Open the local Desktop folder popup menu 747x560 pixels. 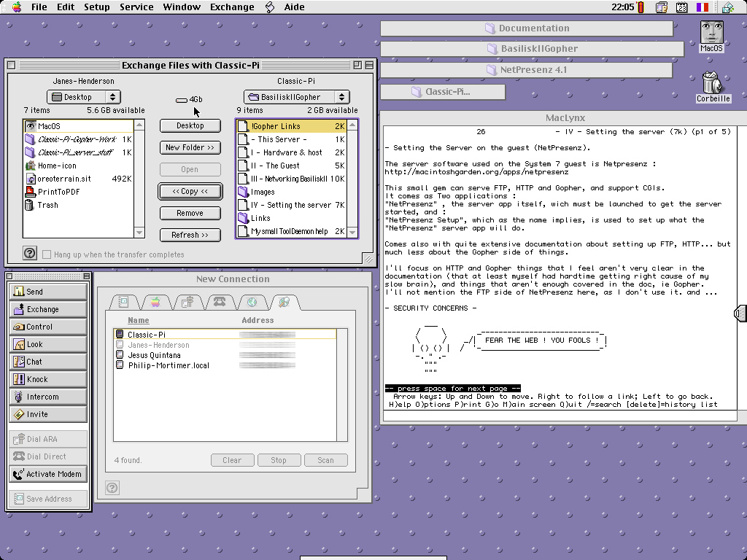(84, 97)
